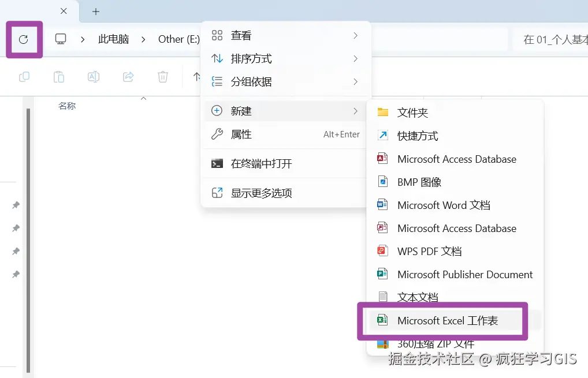Select first Microsoft Access Database entry above BMP
This screenshot has width=588, height=378.
point(455,159)
